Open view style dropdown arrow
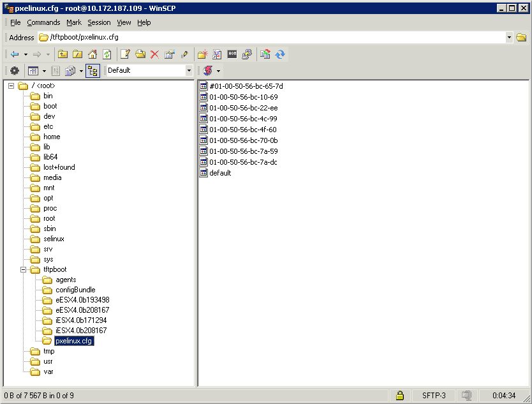The height and width of the screenshot is (404, 532). [x=44, y=71]
